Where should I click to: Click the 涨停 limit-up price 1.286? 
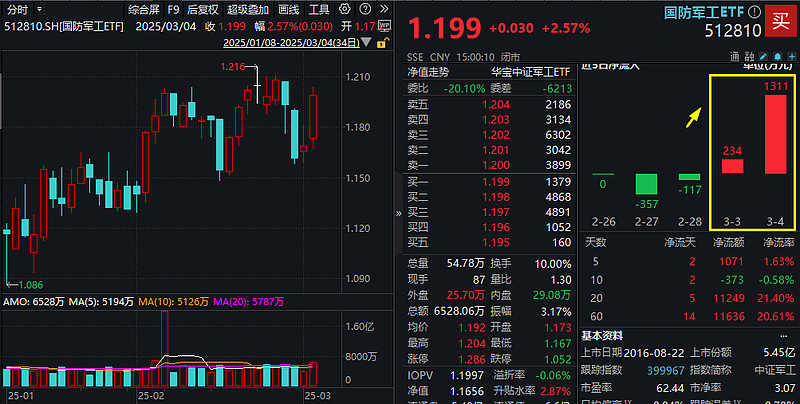[471, 359]
